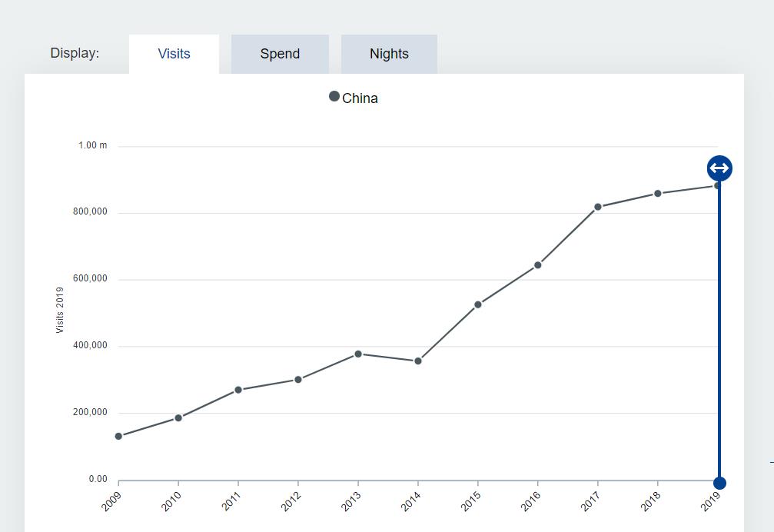
Task: Toggle the China series legend label
Action: click(x=360, y=98)
